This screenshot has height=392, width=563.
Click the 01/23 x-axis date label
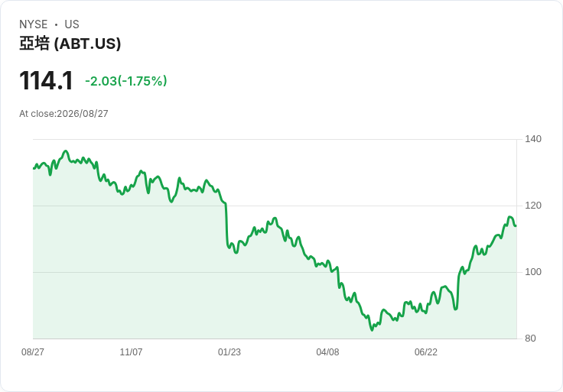point(229,352)
